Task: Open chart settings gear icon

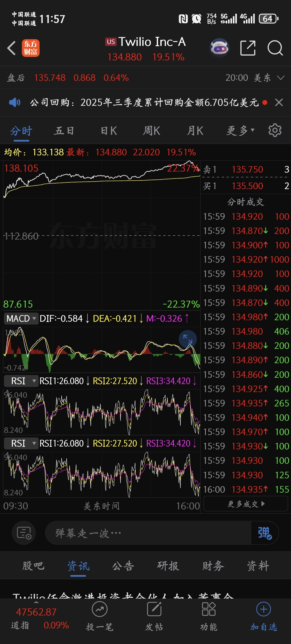Action: (x=275, y=130)
